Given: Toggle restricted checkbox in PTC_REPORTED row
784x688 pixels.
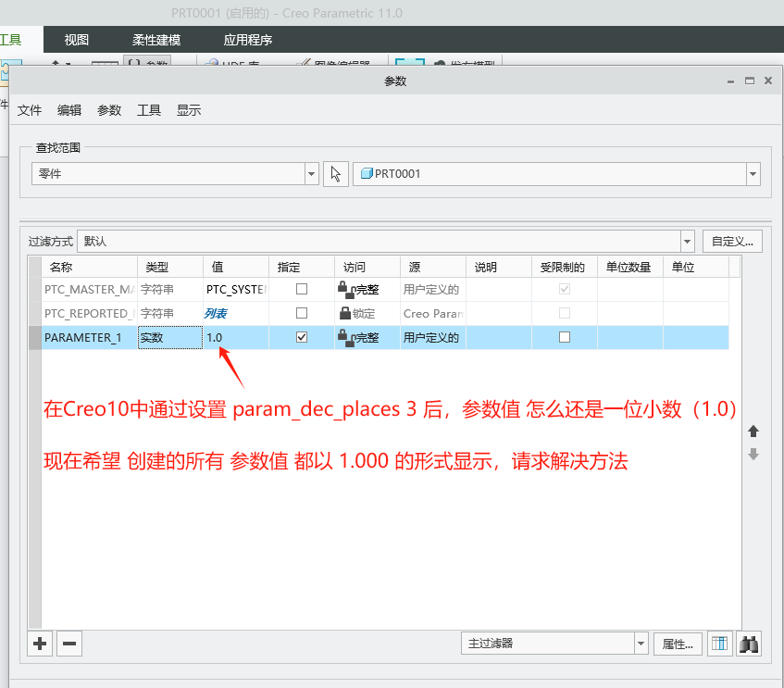Looking at the screenshot, I should (x=565, y=313).
